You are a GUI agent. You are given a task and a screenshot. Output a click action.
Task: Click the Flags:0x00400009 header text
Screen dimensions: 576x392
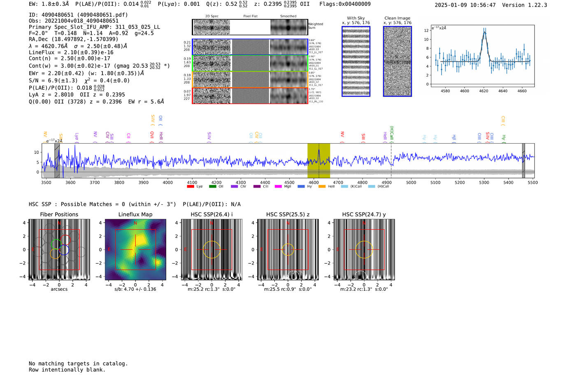pos(345,4)
